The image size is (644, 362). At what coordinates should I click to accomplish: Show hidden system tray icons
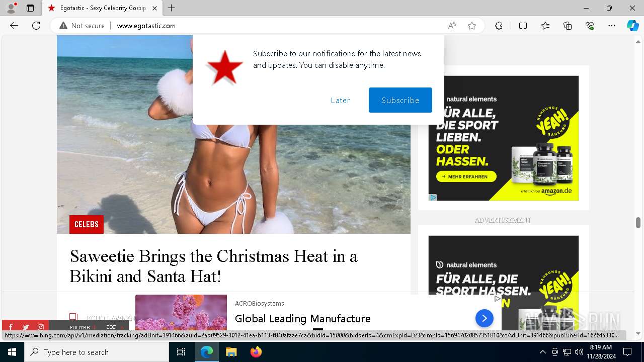pyautogui.click(x=542, y=352)
